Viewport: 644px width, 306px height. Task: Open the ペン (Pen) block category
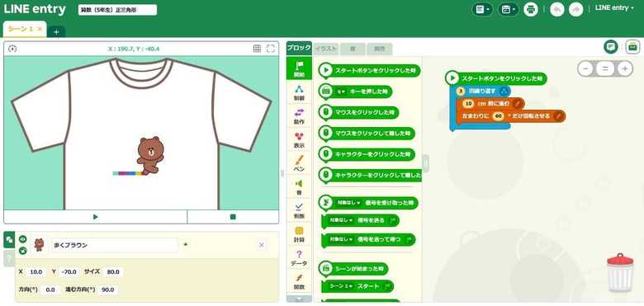(299, 163)
